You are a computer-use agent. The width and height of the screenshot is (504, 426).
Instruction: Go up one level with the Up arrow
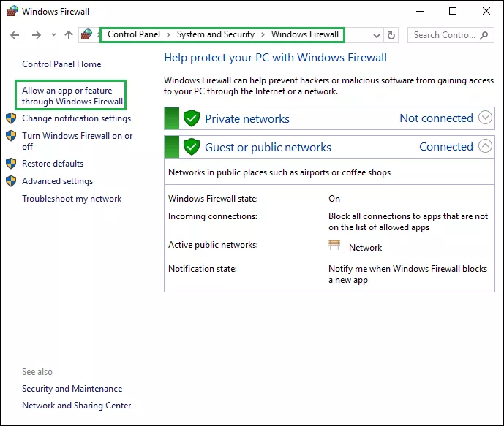click(69, 35)
